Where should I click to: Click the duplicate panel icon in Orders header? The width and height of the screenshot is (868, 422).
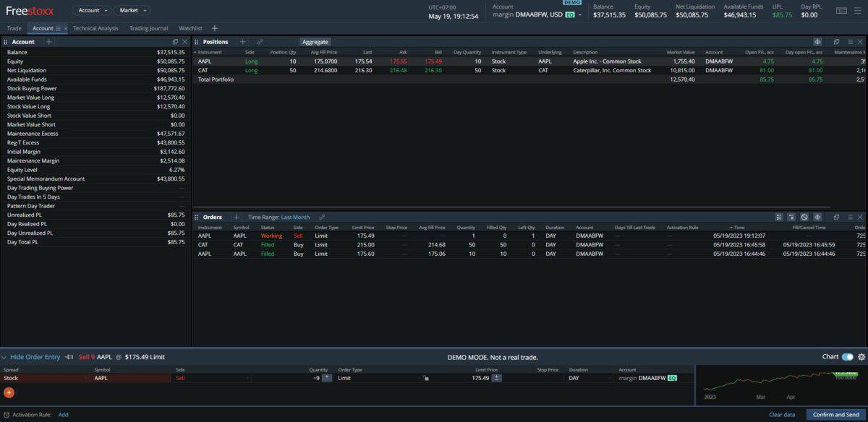pos(838,217)
